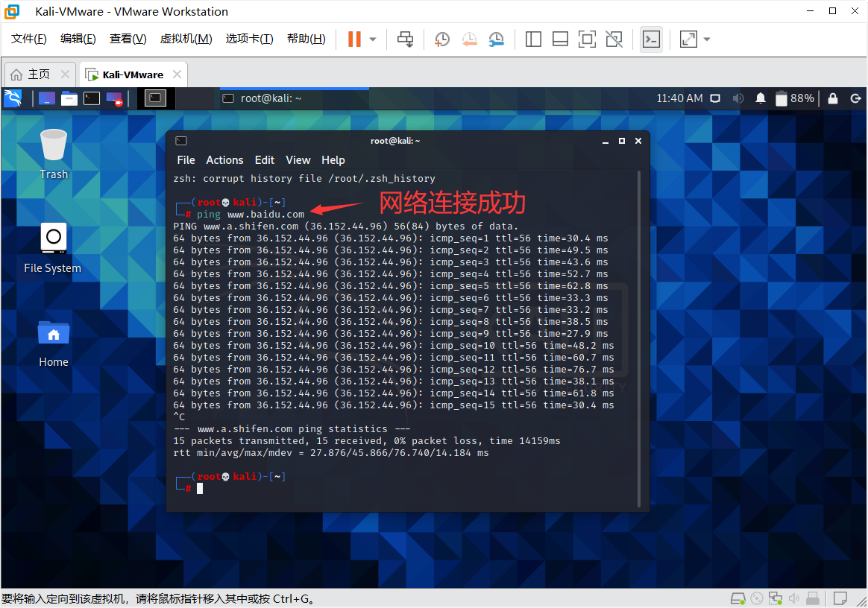Launch terminal from the Kali panel
Viewport: 868px width, 608px height.
(91, 98)
